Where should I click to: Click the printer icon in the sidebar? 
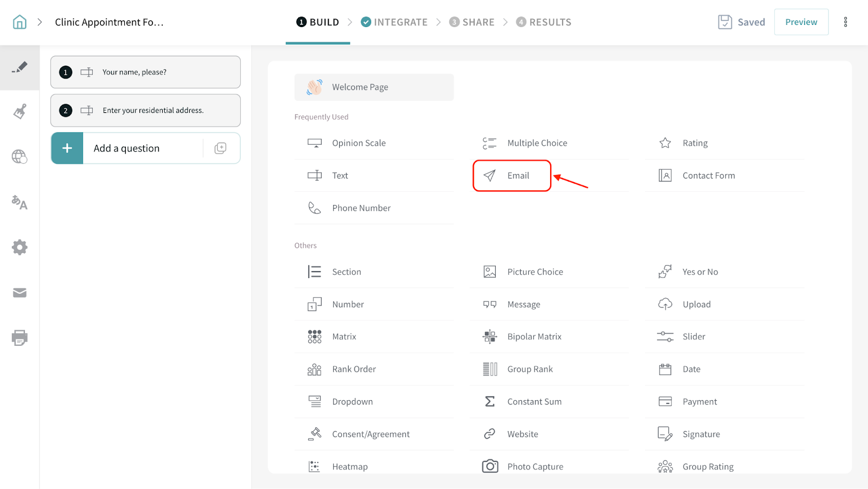tap(20, 338)
